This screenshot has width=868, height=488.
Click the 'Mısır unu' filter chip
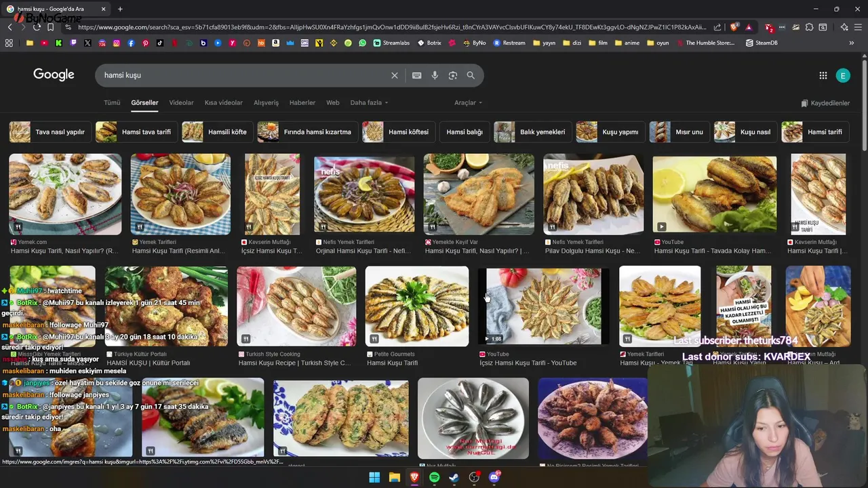[679, 132]
